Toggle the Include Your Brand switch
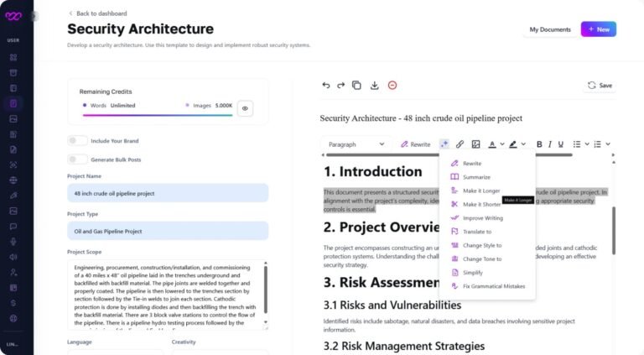Image resolution: width=644 pixels, height=355 pixels. pyautogui.click(x=77, y=140)
